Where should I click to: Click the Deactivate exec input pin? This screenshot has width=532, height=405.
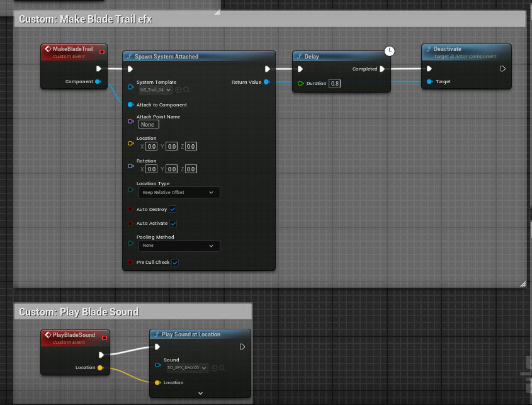[x=429, y=69]
